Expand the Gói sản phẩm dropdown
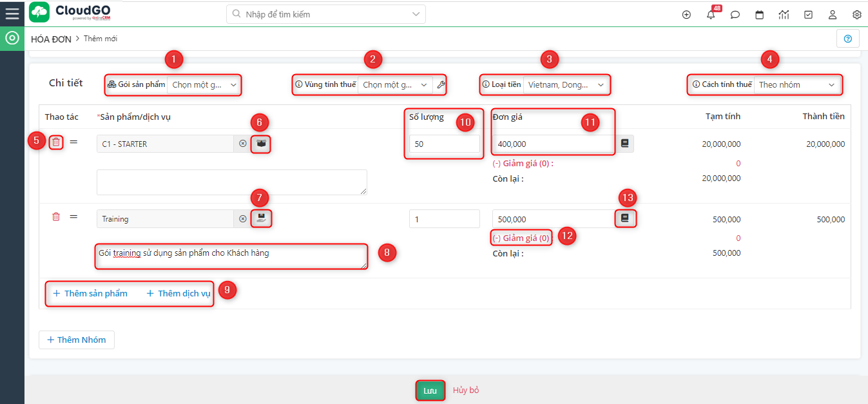The image size is (868, 404). click(x=204, y=85)
